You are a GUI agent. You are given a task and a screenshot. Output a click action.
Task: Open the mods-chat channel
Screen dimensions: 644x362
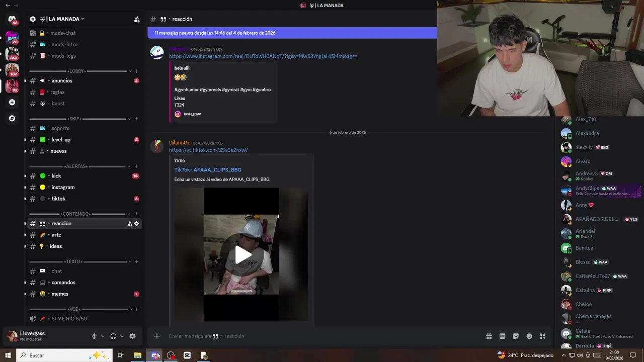pyautogui.click(x=84, y=33)
